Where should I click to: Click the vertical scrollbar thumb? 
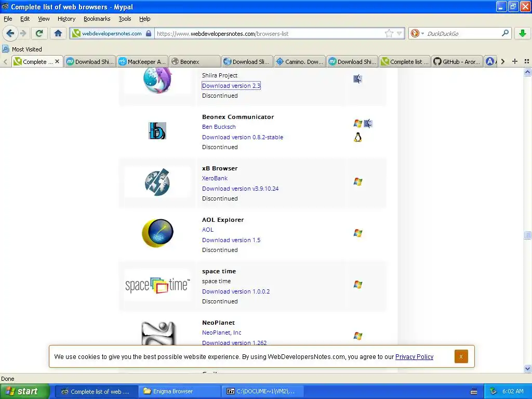(x=527, y=235)
